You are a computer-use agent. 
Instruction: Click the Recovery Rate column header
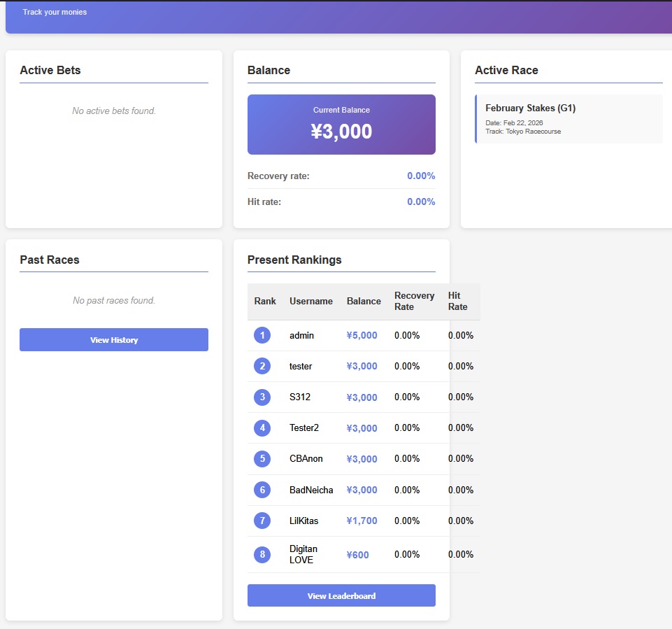pyautogui.click(x=415, y=301)
